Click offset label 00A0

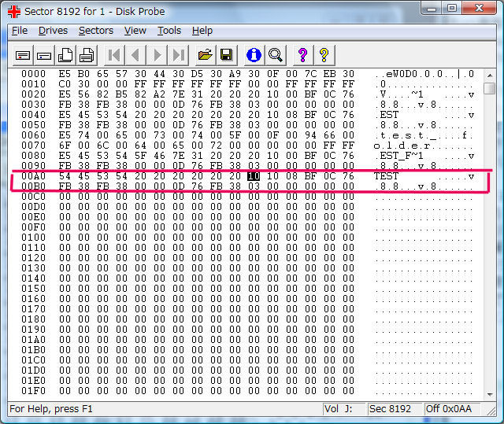pyautogui.click(x=33, y=176)
